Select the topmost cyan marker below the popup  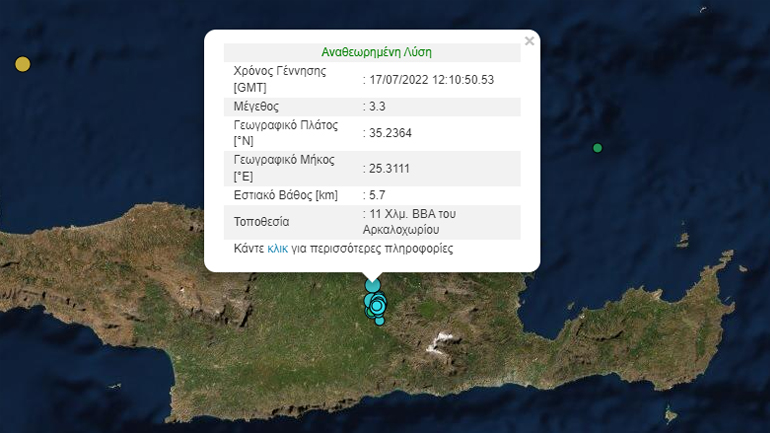(373, 285)
